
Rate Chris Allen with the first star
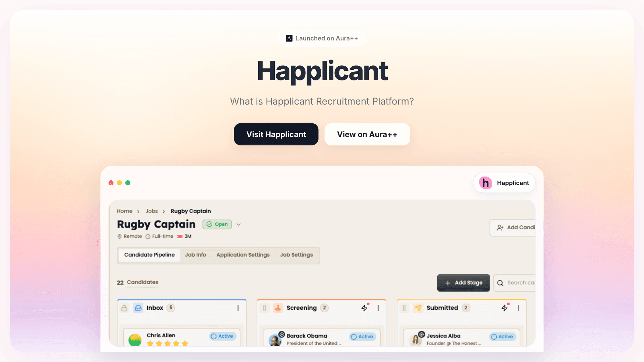coord(150,344)
